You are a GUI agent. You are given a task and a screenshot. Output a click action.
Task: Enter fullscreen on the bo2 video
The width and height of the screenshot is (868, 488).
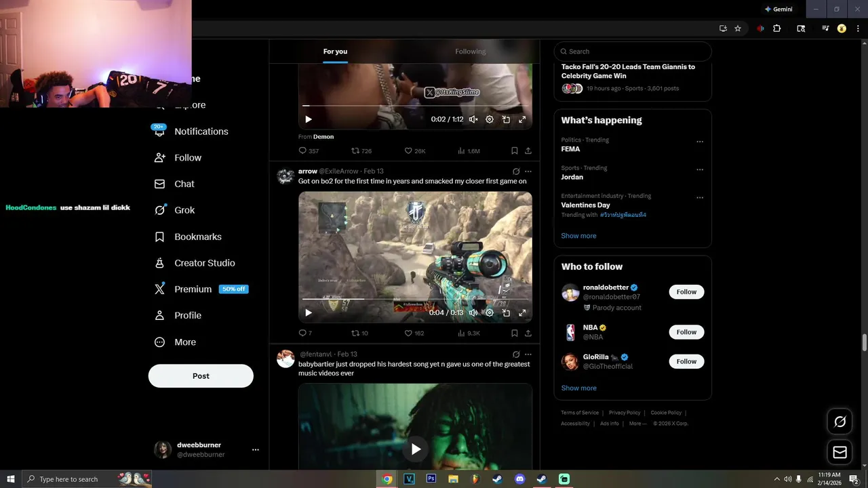point(522,312)
